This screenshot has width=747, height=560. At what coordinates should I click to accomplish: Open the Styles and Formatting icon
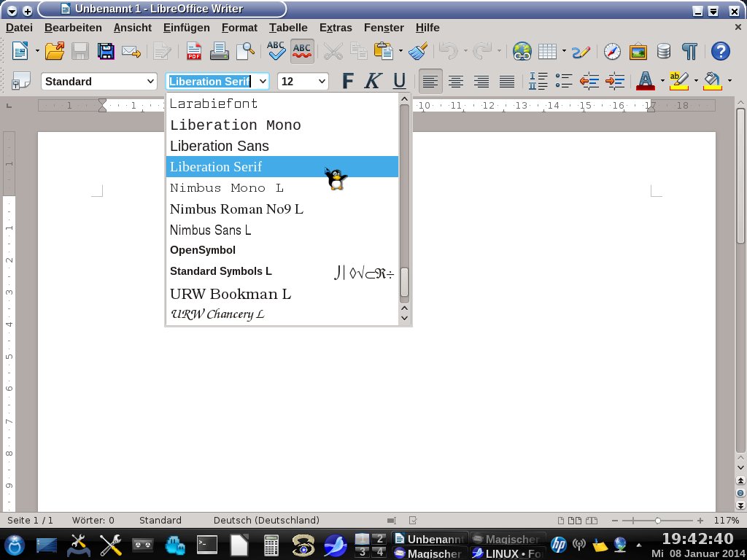click(x=21, y=82)
